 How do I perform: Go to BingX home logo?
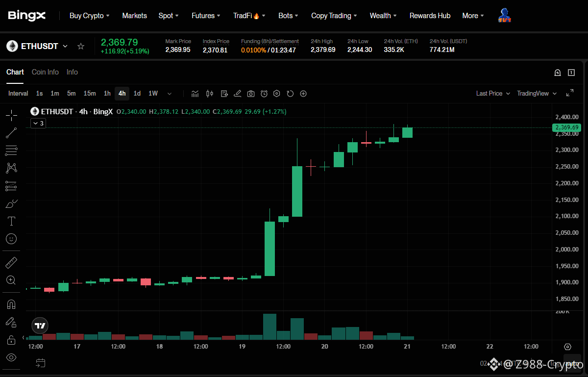[27, 16]
